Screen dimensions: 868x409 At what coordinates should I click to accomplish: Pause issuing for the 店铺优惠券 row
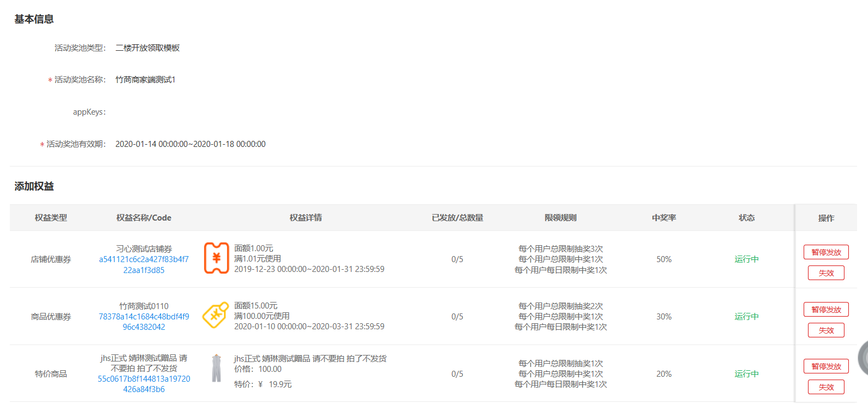tap(826, 252)
